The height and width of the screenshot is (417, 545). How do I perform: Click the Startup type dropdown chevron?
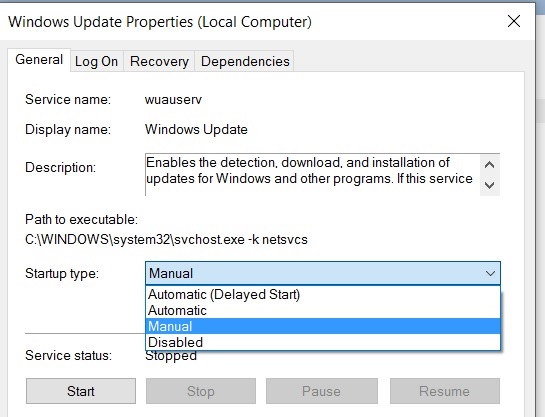(x=490, y=273)
